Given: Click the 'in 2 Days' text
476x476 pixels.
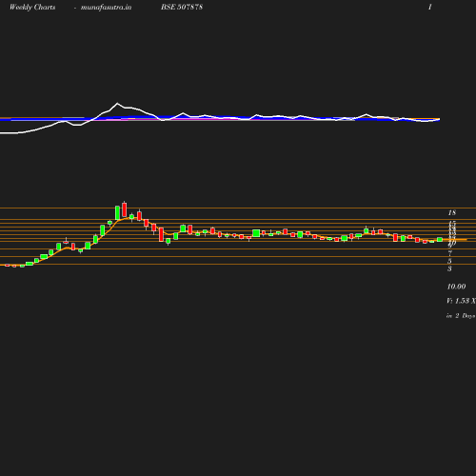Looking at the screenshot, I should coord(461,316).
